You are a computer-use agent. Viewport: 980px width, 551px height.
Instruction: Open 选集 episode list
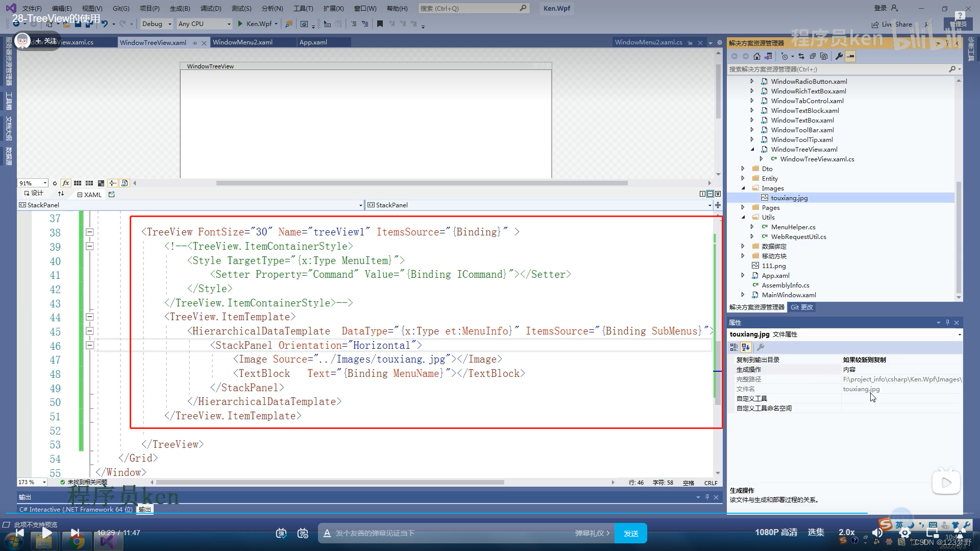point(816,532)
